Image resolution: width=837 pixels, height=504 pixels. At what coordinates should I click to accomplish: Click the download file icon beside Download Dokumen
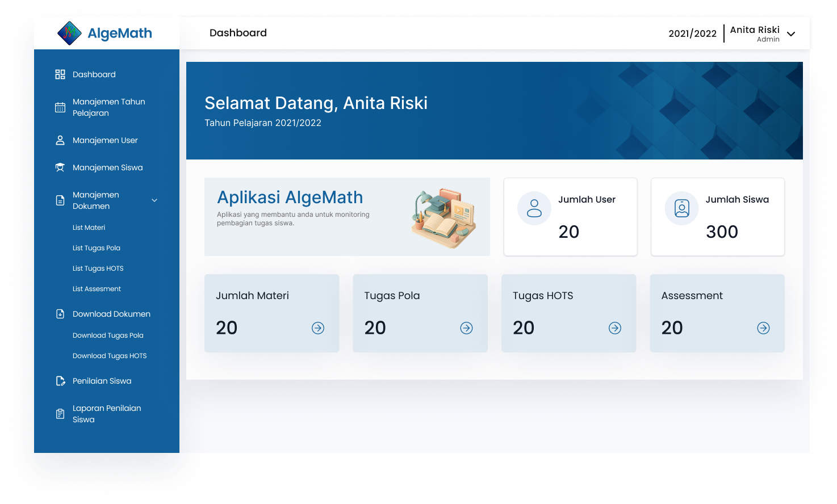coord(60,314)
